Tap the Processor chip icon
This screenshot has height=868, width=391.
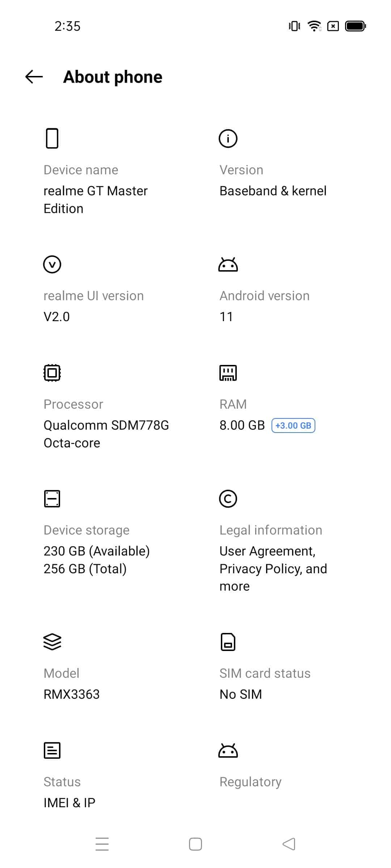click(52, 373)
